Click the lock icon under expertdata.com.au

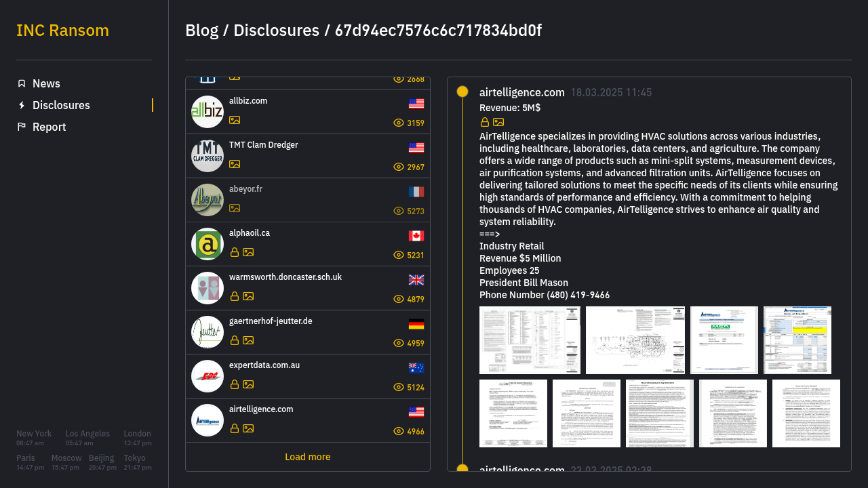pos(235,384)
